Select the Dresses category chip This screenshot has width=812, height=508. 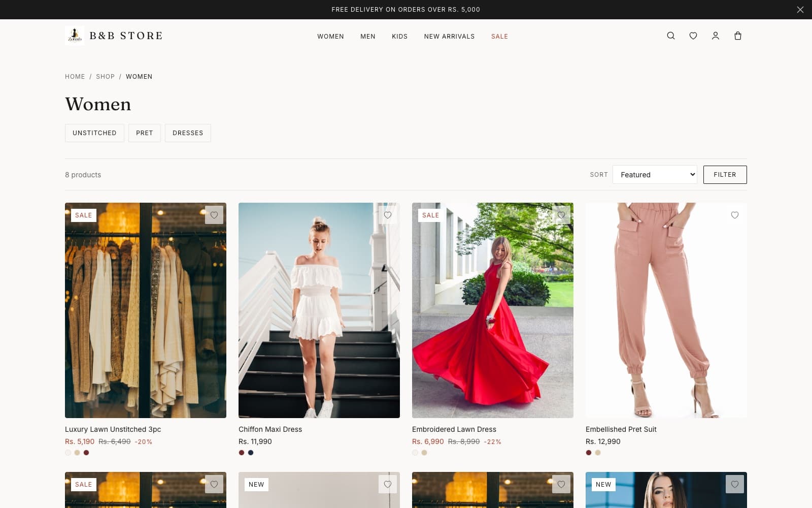coord(188,133)
